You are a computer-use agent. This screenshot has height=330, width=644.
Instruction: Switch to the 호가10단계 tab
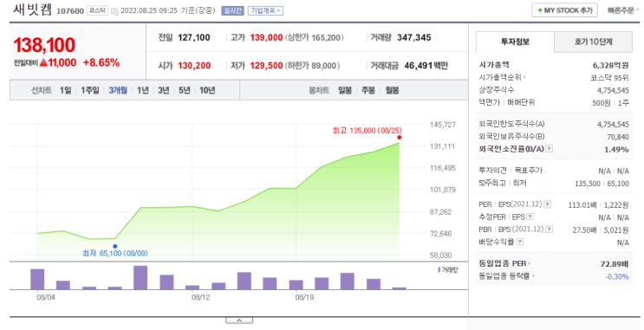pos(593,42)
